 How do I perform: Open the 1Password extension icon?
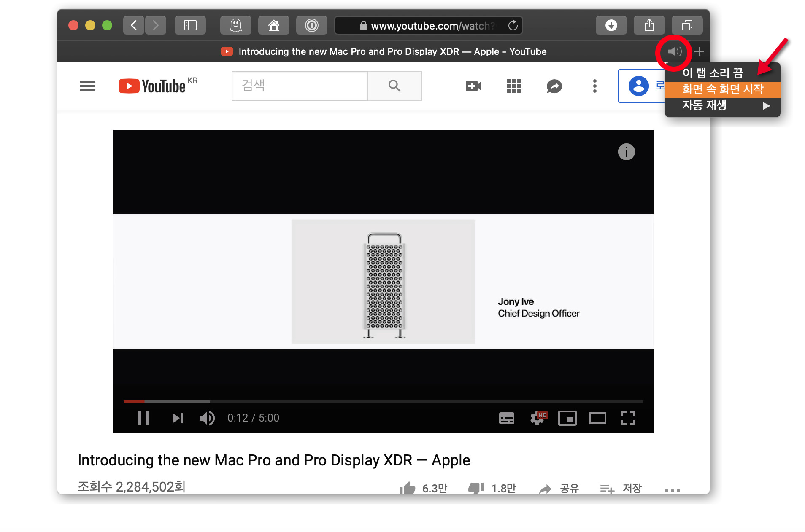click(x=312, y=26)
